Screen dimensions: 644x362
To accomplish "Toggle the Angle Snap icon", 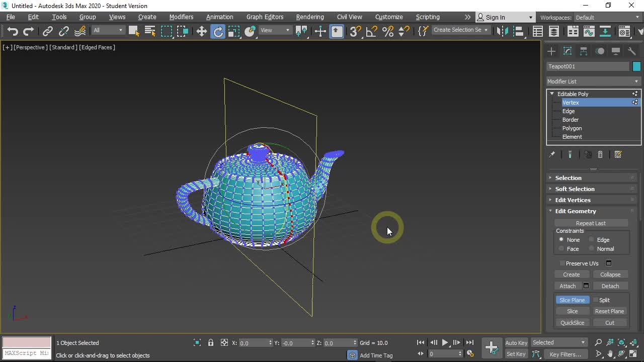I will (x=371, y=31).
